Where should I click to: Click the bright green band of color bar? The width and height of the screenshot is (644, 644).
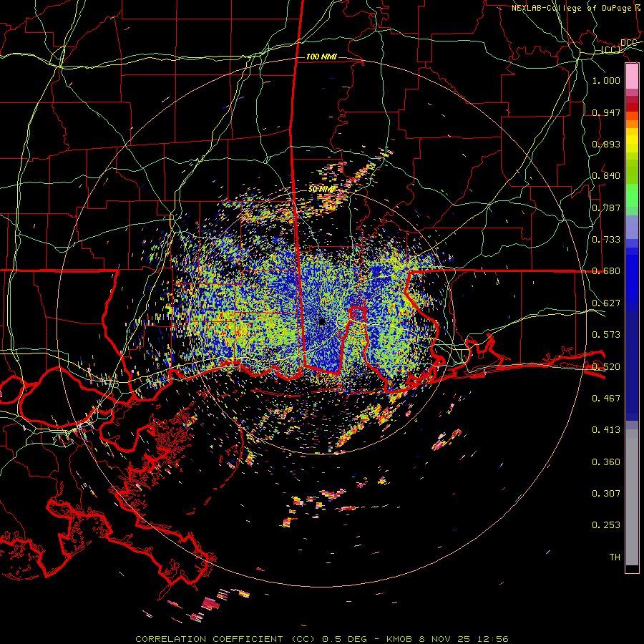coord(632,195)
